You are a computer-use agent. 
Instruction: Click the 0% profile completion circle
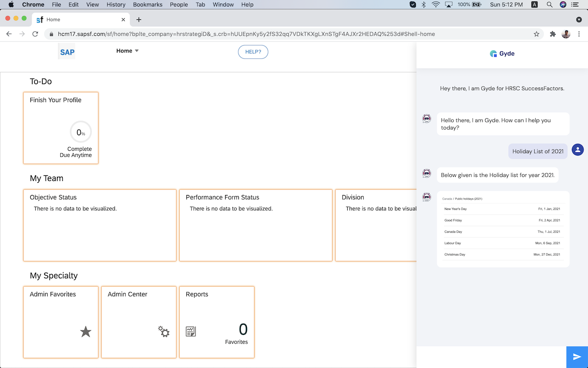click(81, 132)
